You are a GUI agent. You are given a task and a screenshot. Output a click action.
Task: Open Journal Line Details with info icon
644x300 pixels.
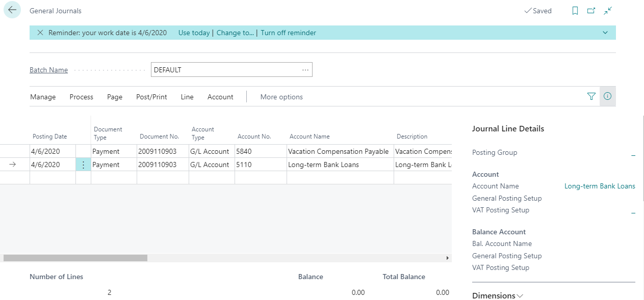tap(607, 96)
